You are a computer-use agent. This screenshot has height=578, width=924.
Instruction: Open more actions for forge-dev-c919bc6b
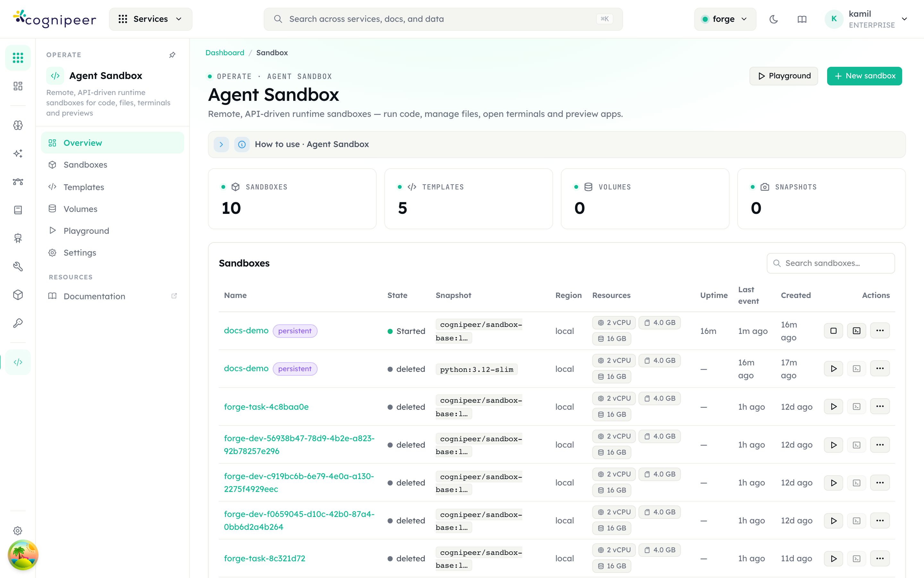[880, 482]
